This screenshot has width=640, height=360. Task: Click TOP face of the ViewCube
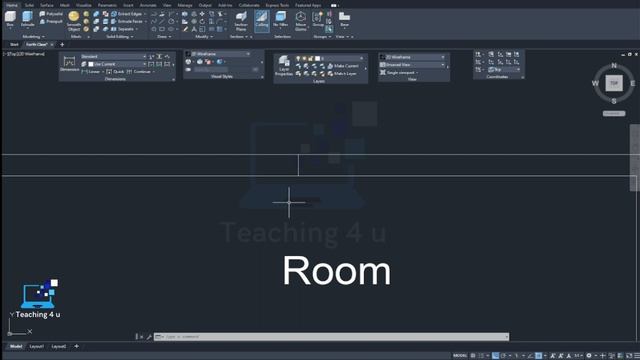(614, 83)
